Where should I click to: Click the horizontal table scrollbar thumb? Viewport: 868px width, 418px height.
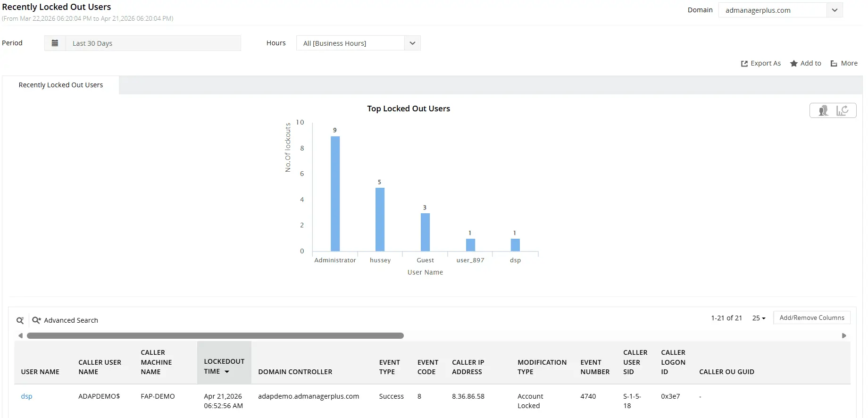click(x=215, y=336)
